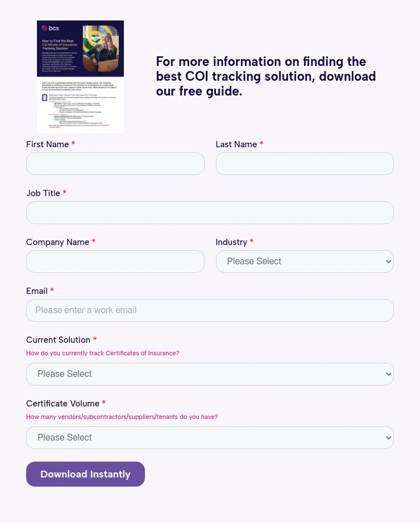This screenshot has width=420, height=523.
Task: Click the Email field label
Action: pos(37,291)
